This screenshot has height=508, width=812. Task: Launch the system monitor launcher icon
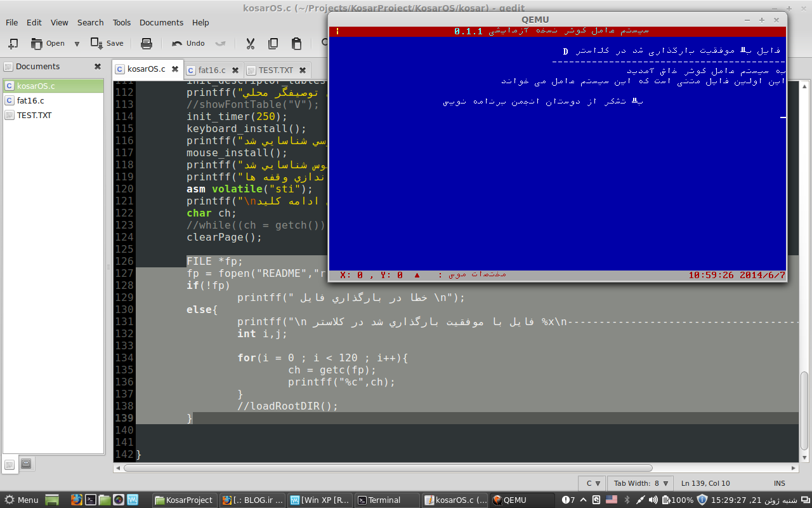(x=133, y=500)
